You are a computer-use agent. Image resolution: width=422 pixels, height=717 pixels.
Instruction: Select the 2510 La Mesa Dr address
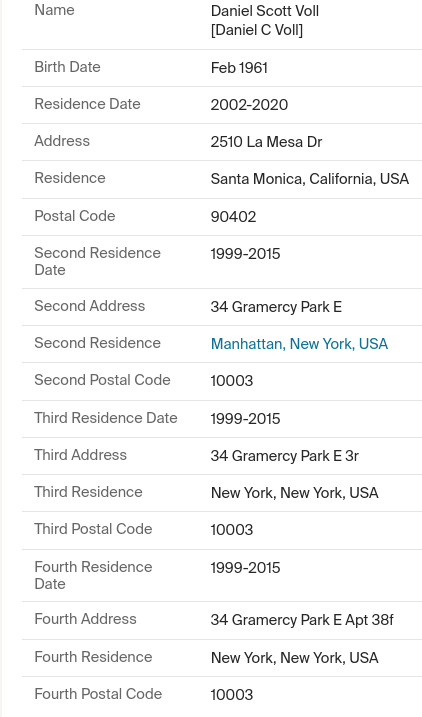(x=266, y=142)
